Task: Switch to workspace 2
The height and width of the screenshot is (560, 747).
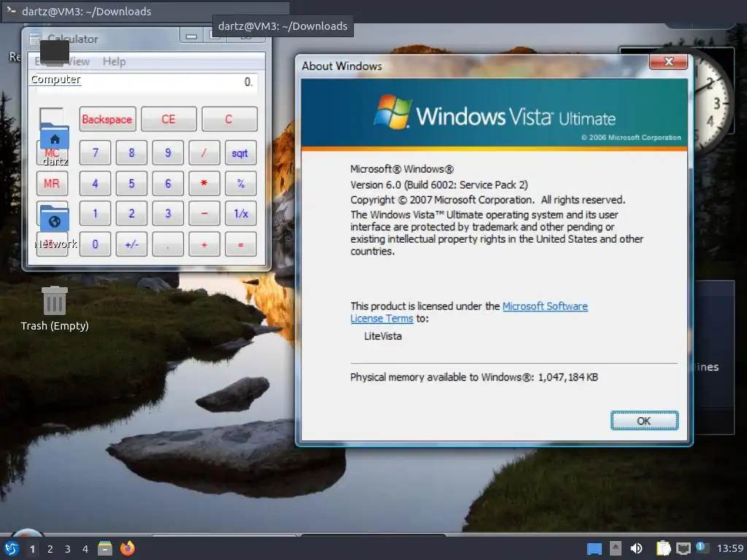Action: pos(50,549)
